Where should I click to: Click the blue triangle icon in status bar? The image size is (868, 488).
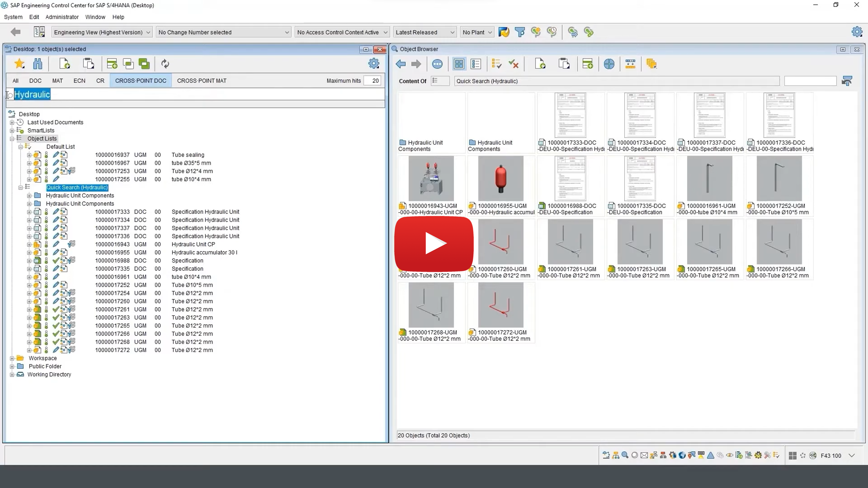[x=711, y=455]
